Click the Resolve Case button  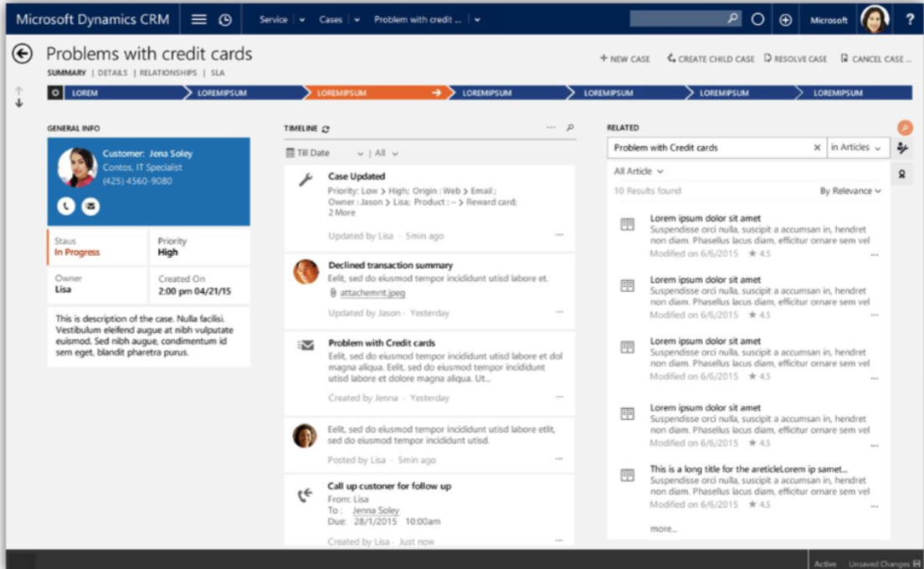(795, 59)
